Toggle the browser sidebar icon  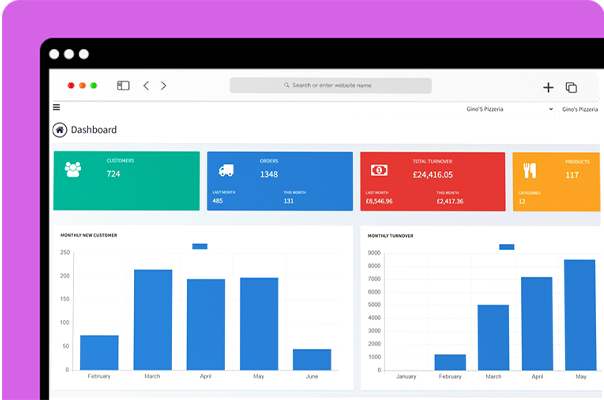(123, 85)
